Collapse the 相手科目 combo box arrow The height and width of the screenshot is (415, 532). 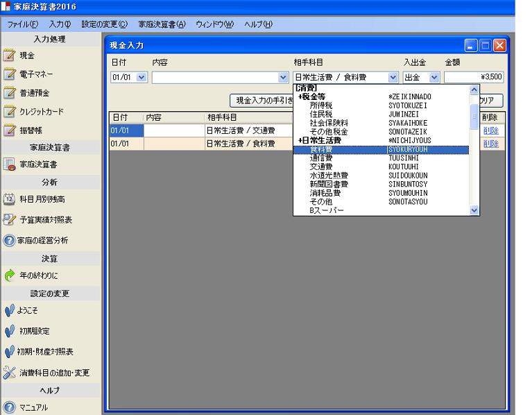coord(393,78)
